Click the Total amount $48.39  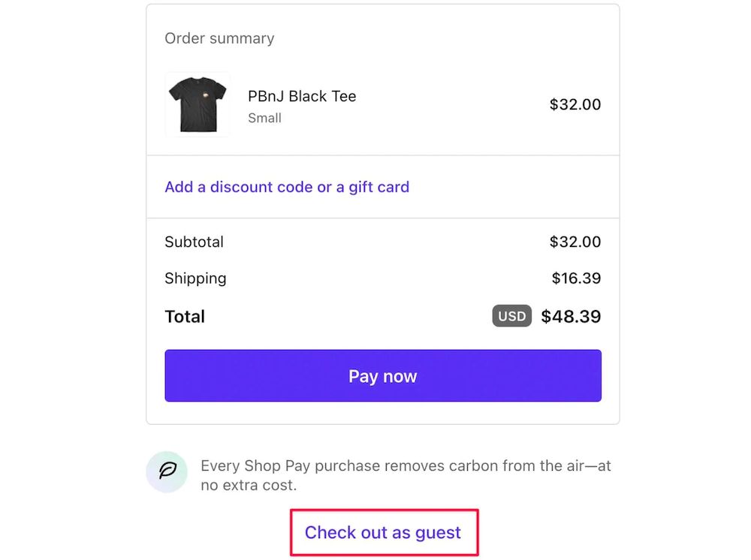(572, 316)
